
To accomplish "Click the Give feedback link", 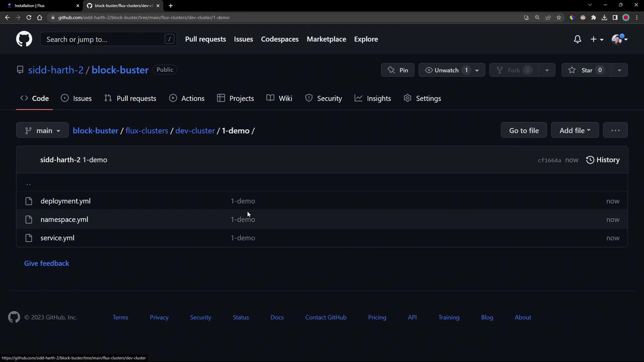I will click(47, 263).
